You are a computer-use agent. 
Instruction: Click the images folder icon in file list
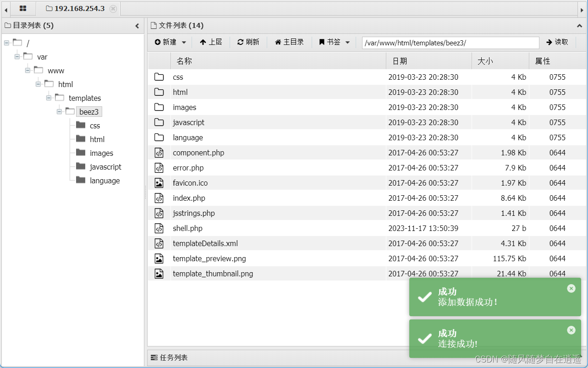coord(159,107)
